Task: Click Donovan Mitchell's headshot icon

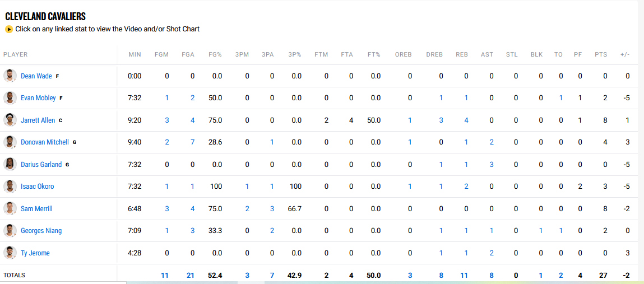Action: [x=10, y=142]
